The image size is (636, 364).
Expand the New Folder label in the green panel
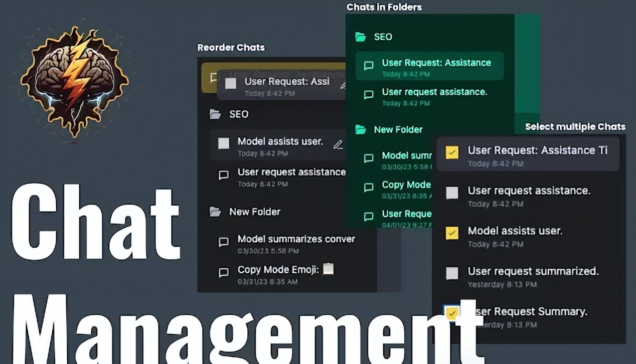click(398, 130)
